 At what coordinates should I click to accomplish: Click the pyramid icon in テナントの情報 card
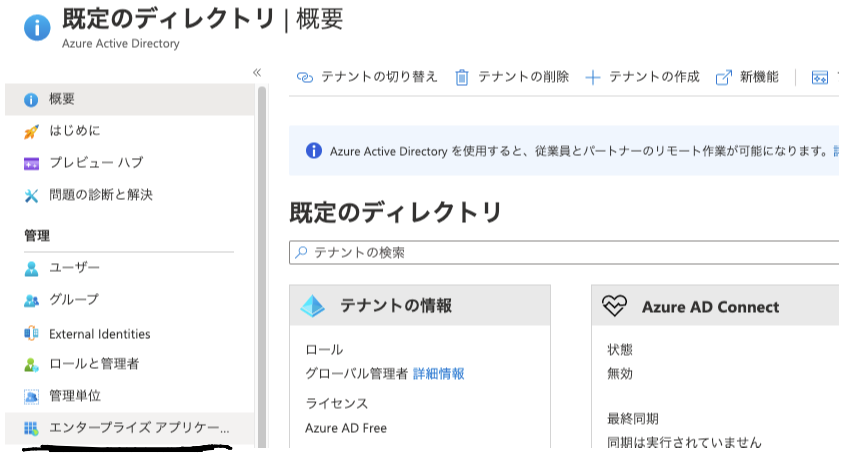click(312, 306)
